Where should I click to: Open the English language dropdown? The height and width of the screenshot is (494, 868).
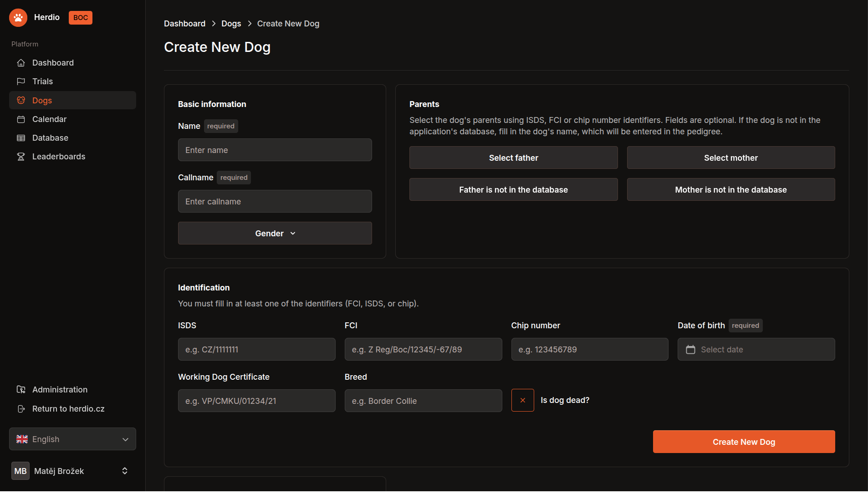pos(73,439)
